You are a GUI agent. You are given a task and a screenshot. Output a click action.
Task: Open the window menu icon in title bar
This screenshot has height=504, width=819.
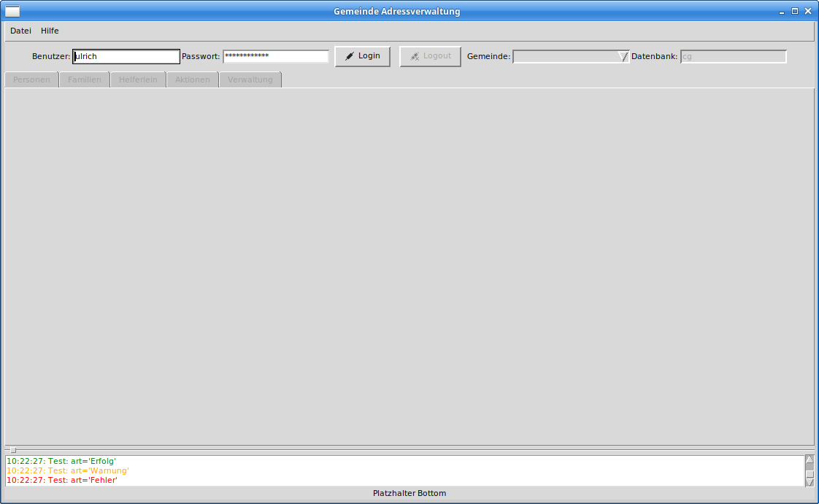pos(12,11)
